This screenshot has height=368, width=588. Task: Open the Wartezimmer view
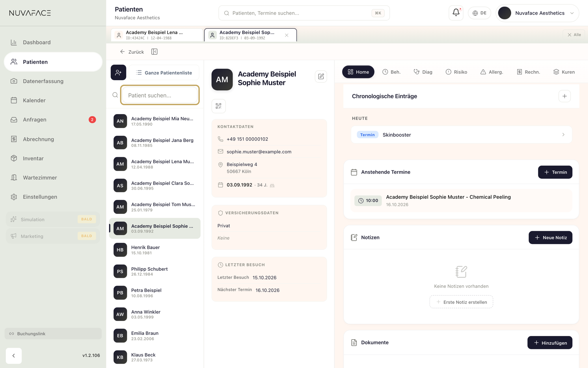(53, 178)
